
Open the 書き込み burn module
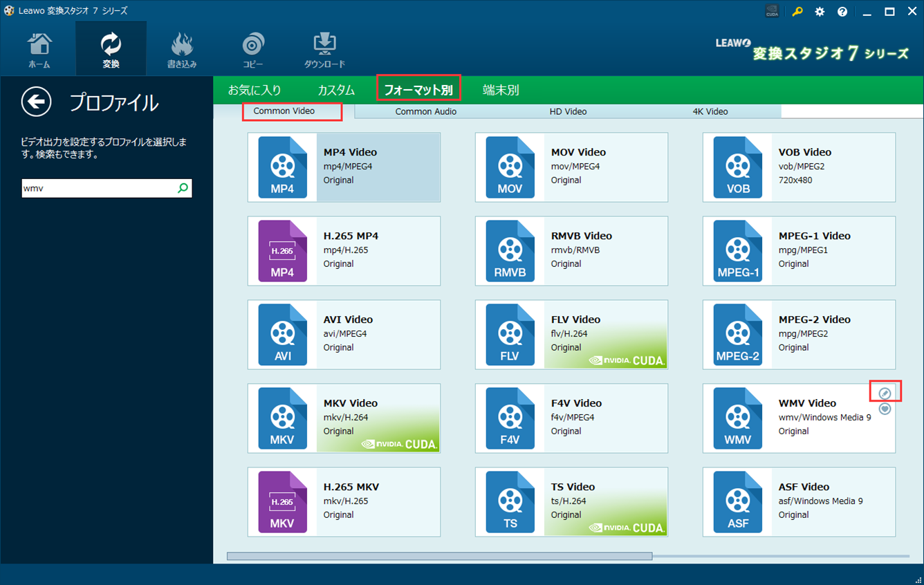(x=182, y=50)
